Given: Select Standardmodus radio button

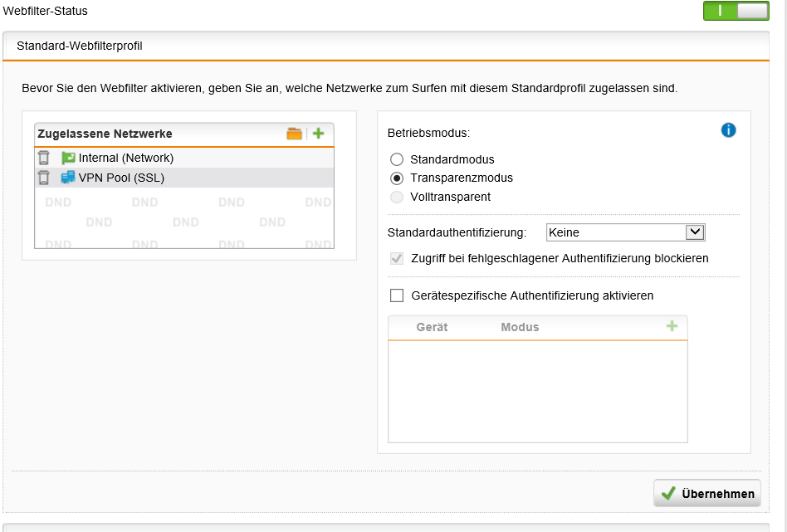Looking at the screenshot, I should click(397, 159).
